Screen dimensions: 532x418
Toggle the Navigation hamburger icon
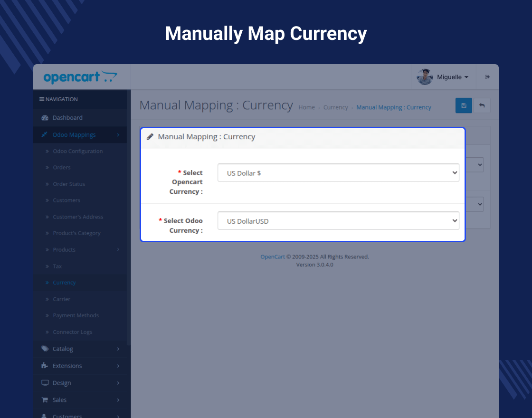click(42, 99)
